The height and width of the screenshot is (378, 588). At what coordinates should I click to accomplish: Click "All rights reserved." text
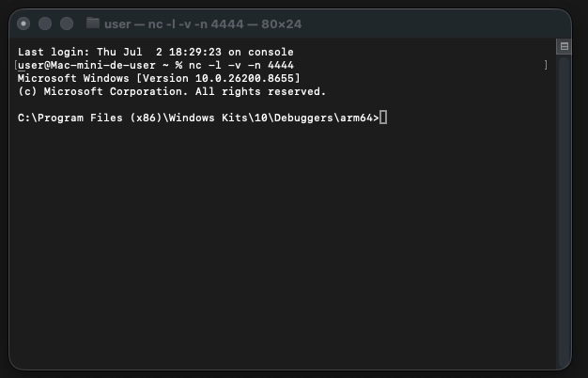260,91
